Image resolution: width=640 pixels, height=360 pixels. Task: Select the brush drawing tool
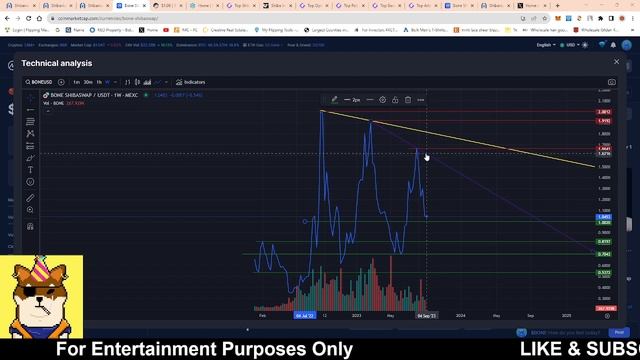click(30, 158)
